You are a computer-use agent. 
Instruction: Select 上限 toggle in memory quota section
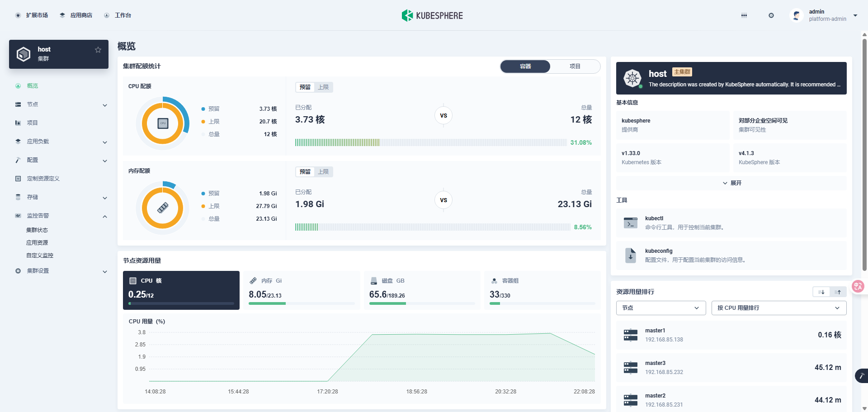coord(323,172)
